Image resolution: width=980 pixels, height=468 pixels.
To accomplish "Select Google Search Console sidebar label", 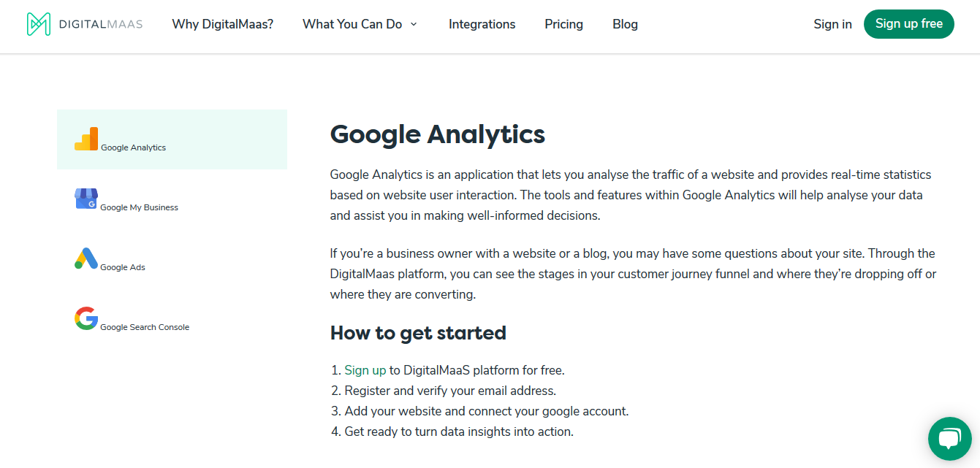I will click(x=145, y=327).
